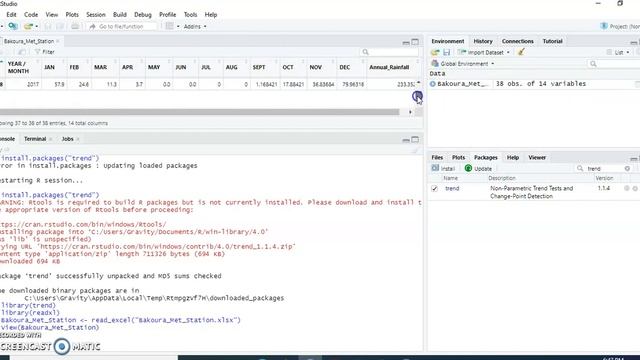Switch to the Files tab

437,158
